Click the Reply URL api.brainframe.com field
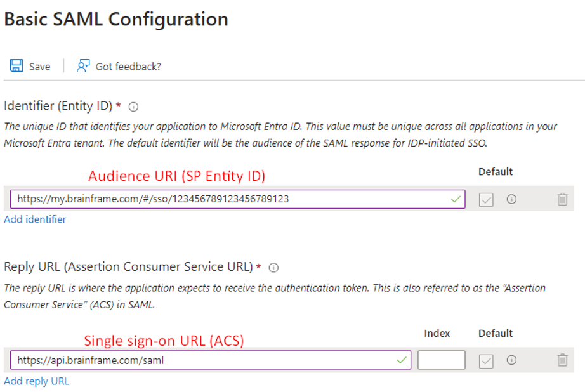The height and width of the screenshot is (392, 585). 203,360
